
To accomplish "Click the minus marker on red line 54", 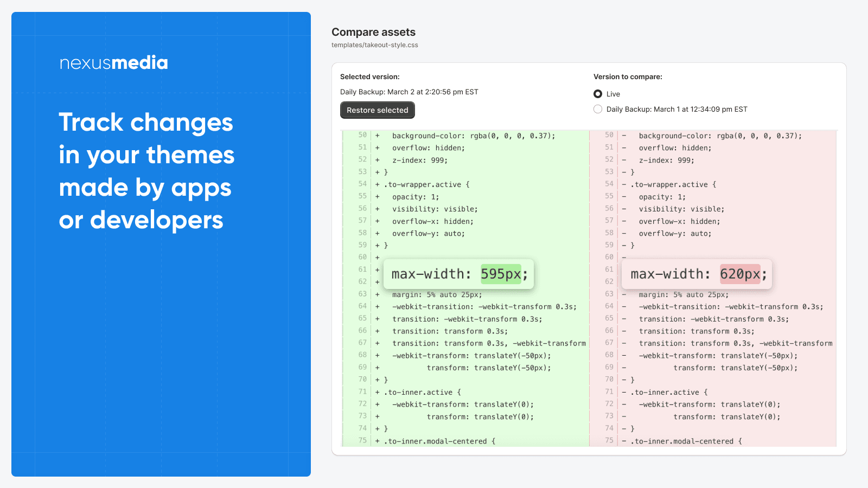I will (x=624, y=184).
